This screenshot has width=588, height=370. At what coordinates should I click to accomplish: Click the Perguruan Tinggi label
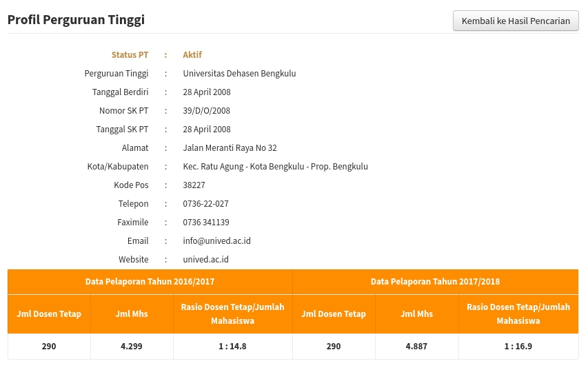click(116, 74)
